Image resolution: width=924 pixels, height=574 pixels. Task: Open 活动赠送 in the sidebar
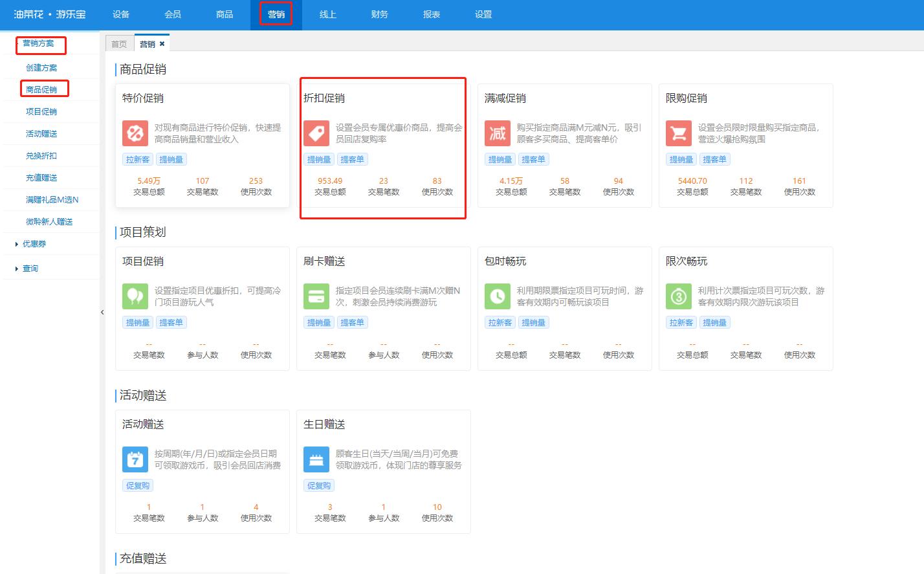point(41,134)
